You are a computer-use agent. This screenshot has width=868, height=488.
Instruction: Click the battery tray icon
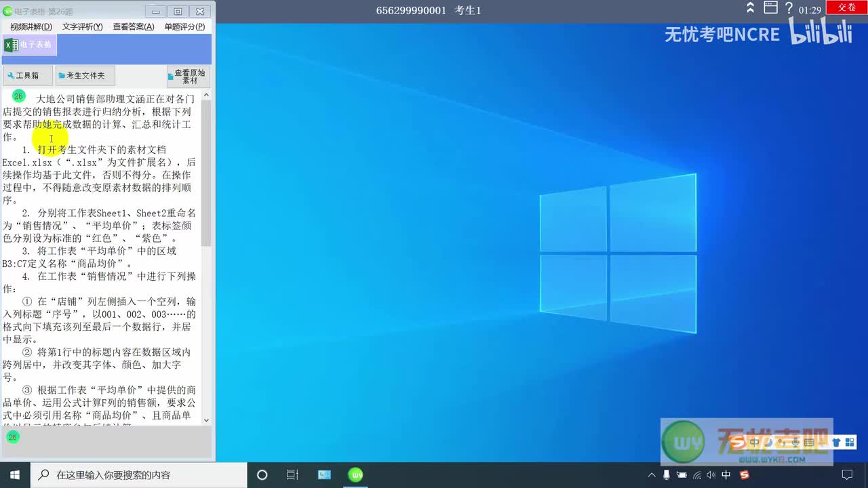pos(682,475)
